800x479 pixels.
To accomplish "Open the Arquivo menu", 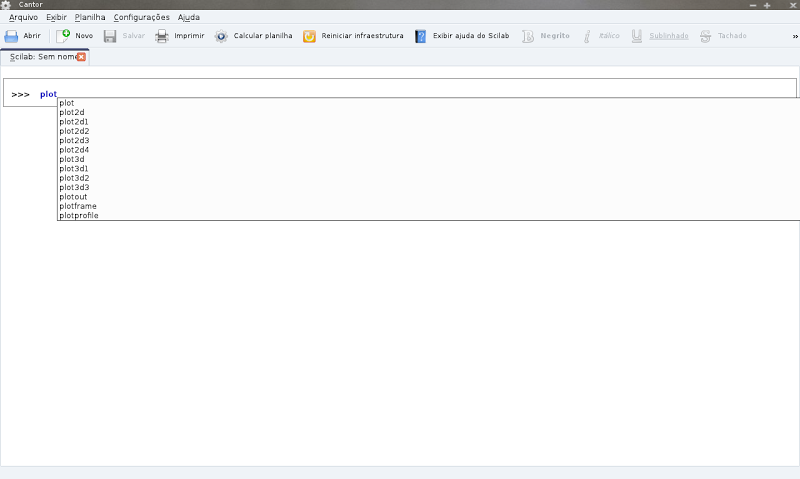I will point(23,17).
